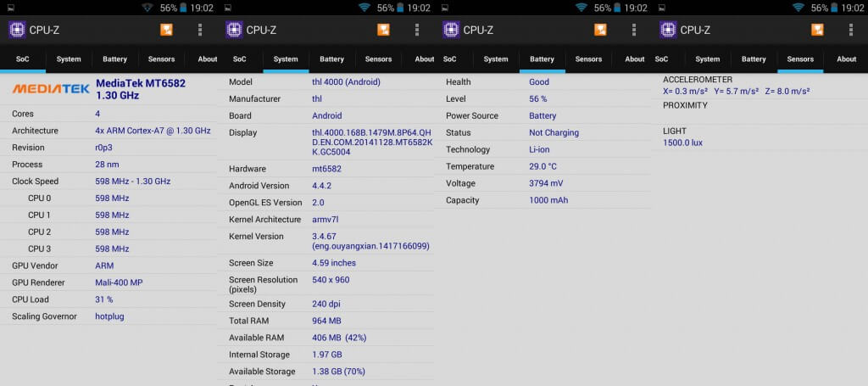
Task: Open the three-dot overflow menu in the battery Capacity screen
Action: coord(634,30)
